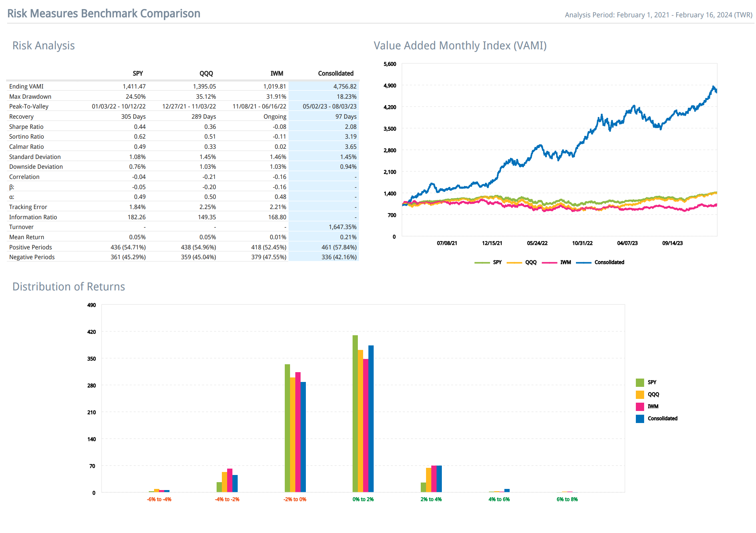The height and width of the screenshot is (533, 756).
Task: Click the SPY green legend swatch
Action: pos(640,382)
